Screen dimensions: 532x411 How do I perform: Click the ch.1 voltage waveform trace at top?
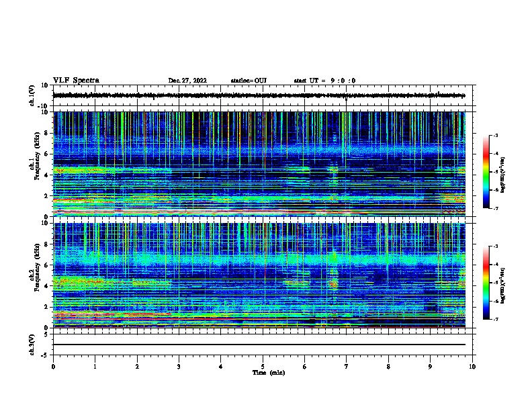pos(259,95)
